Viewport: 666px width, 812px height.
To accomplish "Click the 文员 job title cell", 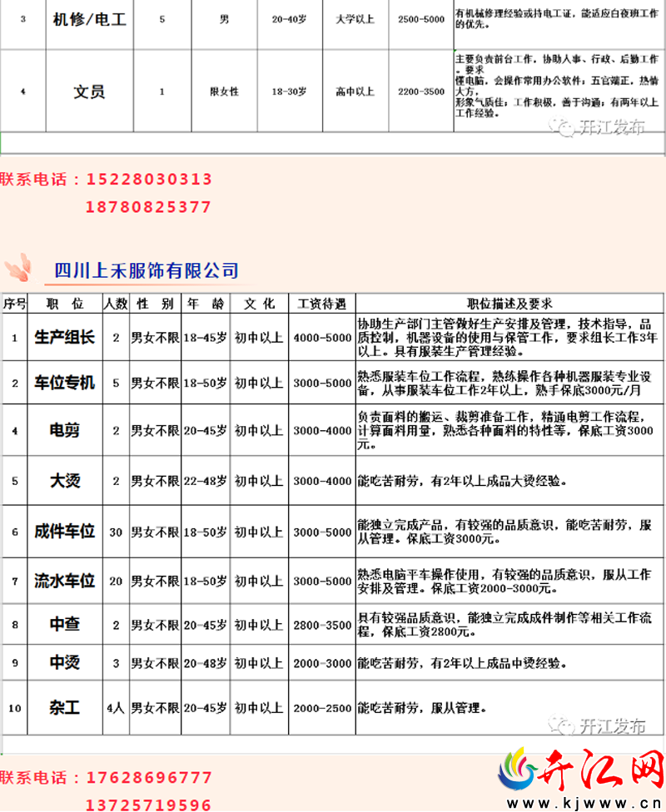I will point(89,92).
